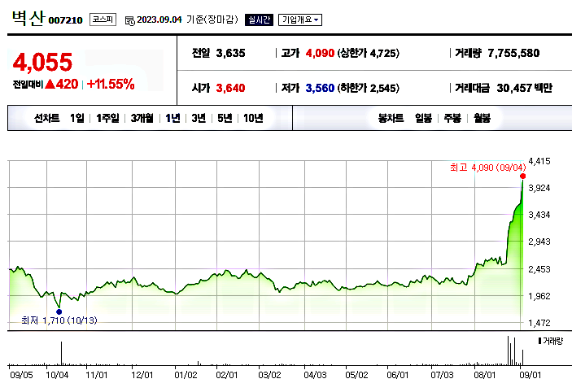
Task: Click the 거래량 legend under the chart
Action: [x=551, y=341]
